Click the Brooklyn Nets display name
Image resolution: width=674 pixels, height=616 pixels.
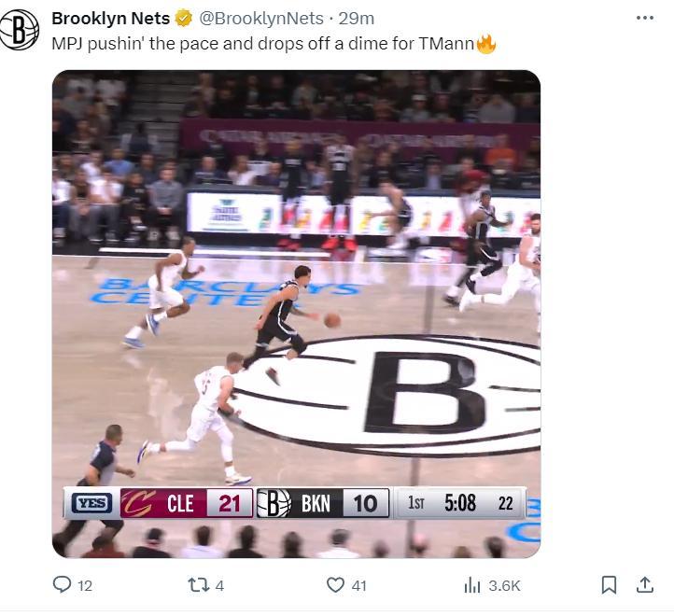110,18
